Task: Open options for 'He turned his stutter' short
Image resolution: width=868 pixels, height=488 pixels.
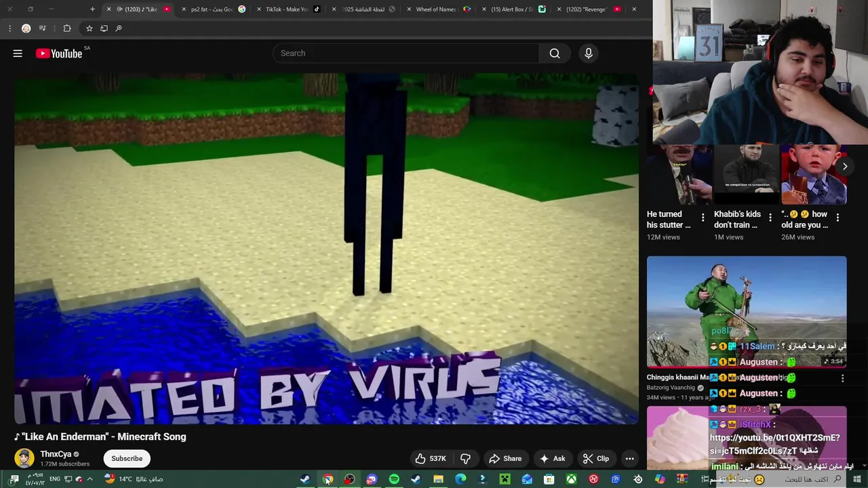Action: pyautogui.click(x=703, y=218)
